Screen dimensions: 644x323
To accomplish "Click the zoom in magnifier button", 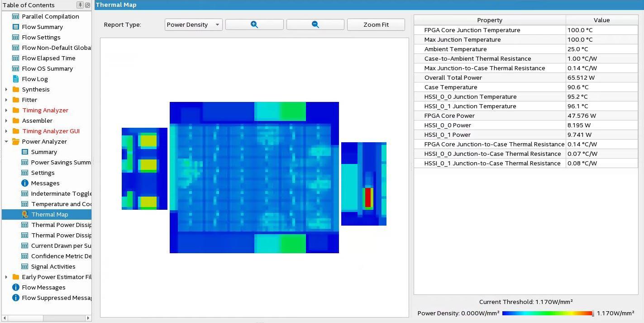I will click(x=254, y=24).
